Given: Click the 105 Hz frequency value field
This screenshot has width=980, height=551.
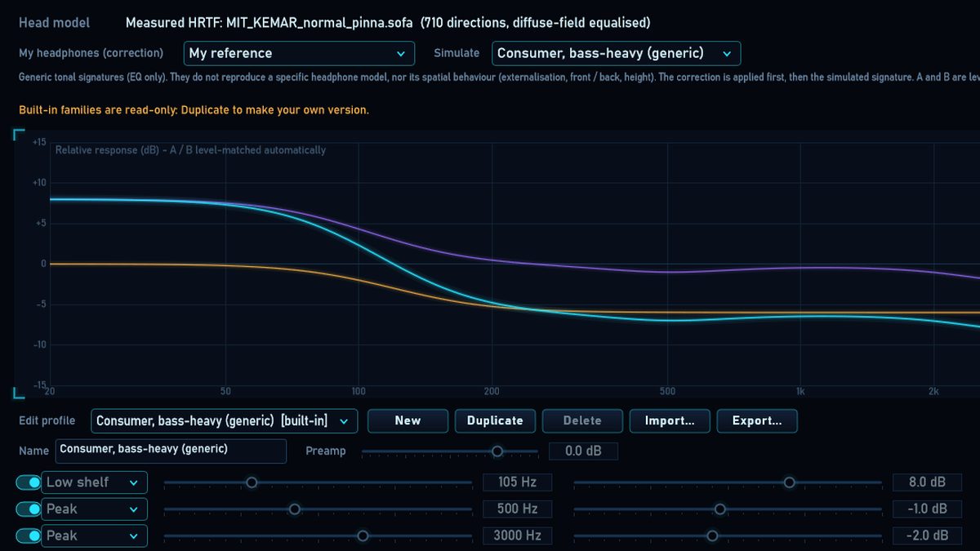Looking at the screenshot, I should pos(518,482).
